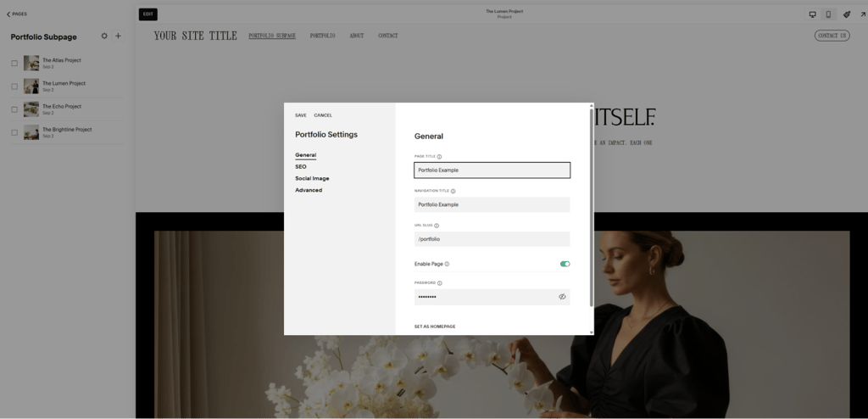Open The Brightline Project thumbnail
The image size is (868, 419).
coord(31,133)
